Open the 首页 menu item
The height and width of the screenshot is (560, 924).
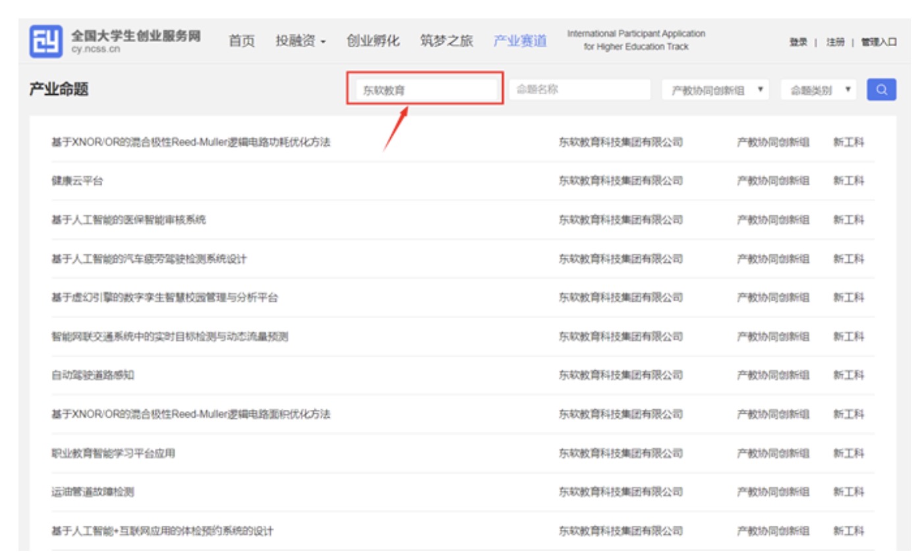pyautogui.click(x=241, y=41)
